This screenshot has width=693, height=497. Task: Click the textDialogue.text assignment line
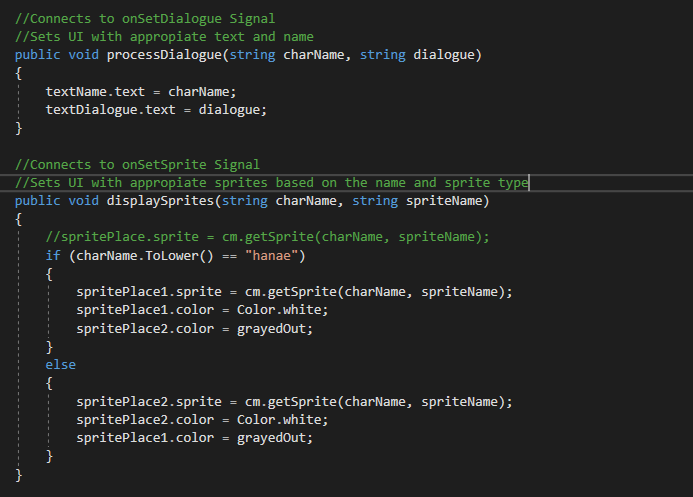click(156, 109)
